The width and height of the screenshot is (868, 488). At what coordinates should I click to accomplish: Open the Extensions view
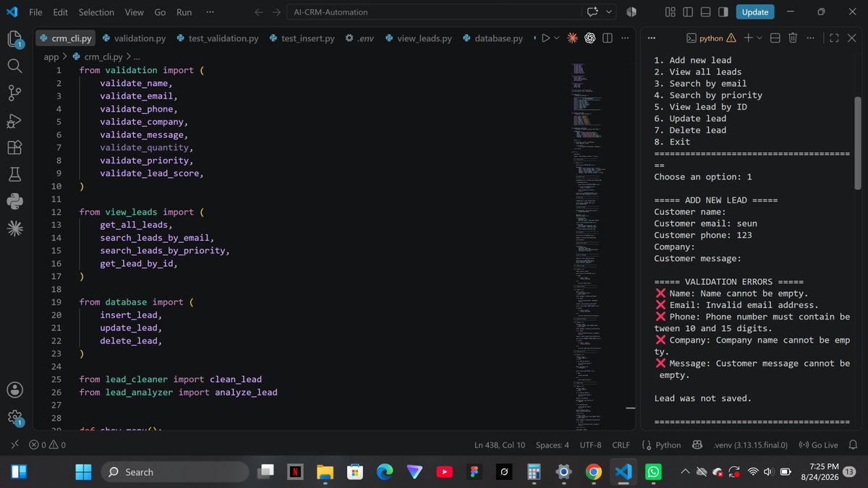(15, 147)
